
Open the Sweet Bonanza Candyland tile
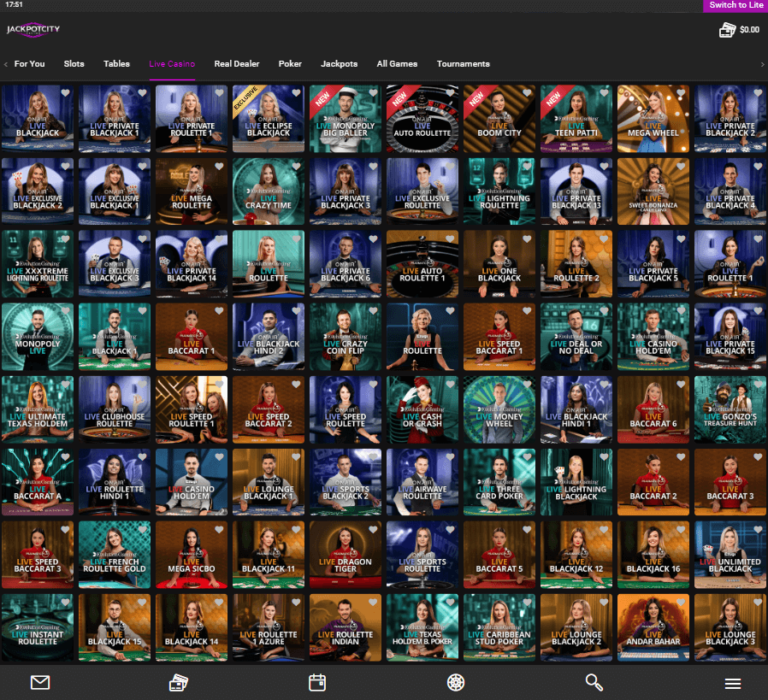click(x=653, y=191)
